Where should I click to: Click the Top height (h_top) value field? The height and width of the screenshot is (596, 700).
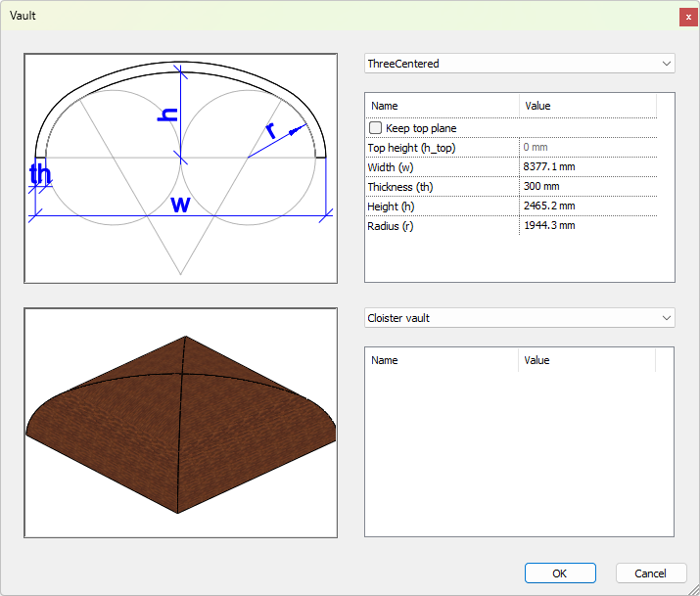coord(585,148)
